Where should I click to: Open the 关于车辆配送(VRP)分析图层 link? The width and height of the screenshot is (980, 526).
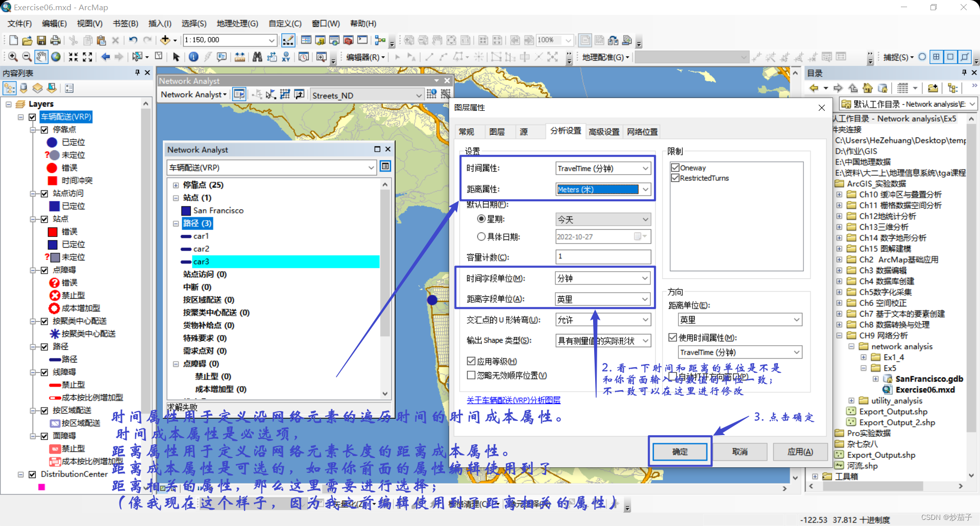[x=513, y=400]
